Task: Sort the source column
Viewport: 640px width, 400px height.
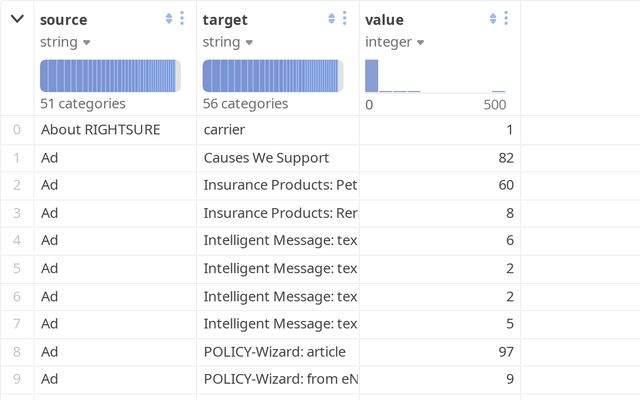Action: click(169, 19)
